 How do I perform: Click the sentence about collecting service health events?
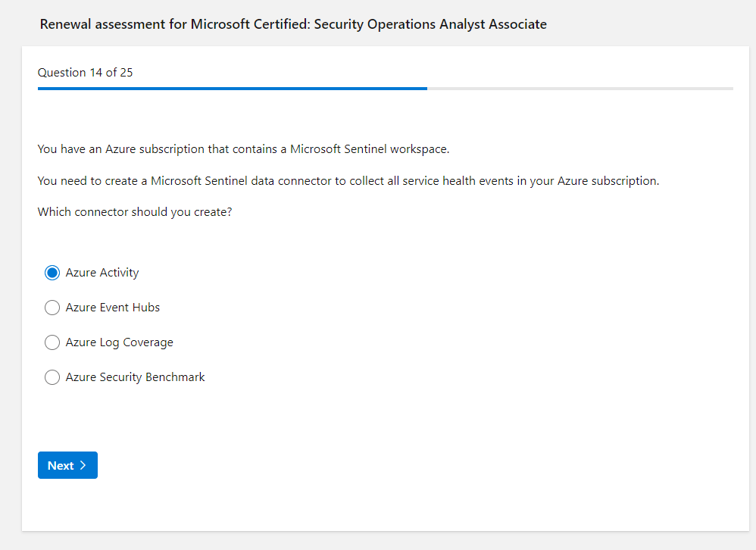tap(348, 181)
